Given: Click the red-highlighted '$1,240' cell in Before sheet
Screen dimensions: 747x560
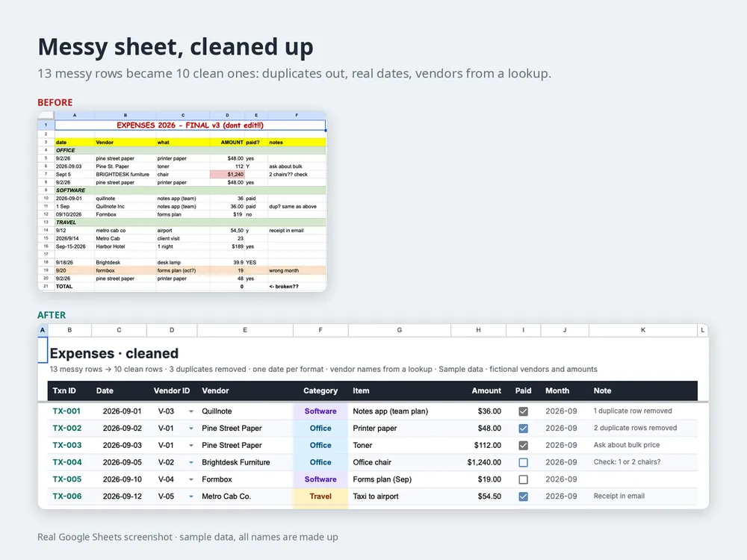Looking at the screenshot, I should 228,174.
